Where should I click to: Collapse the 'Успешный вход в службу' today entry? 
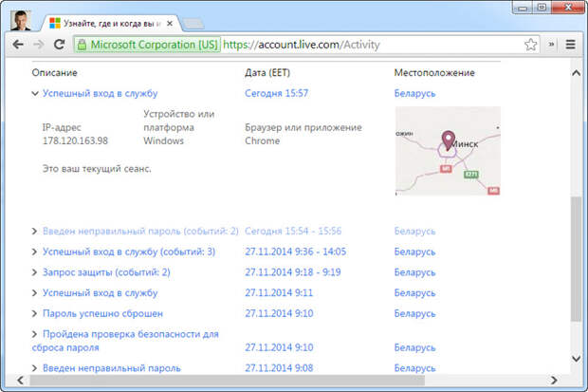[x=35, y=93]
